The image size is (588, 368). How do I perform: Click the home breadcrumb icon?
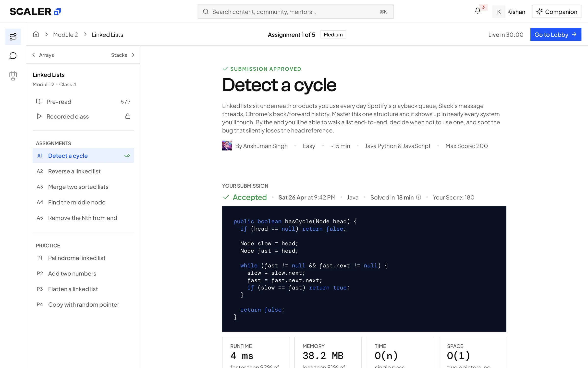pos(36,34)
